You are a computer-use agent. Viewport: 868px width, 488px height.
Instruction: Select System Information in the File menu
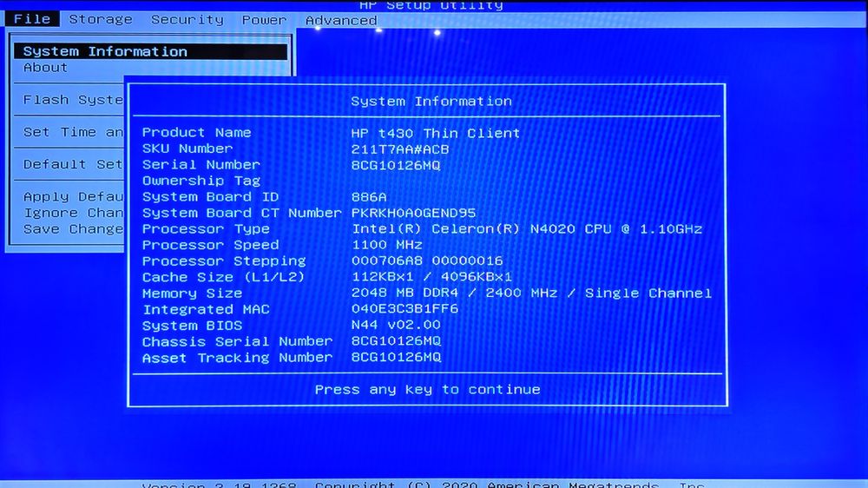150,51
